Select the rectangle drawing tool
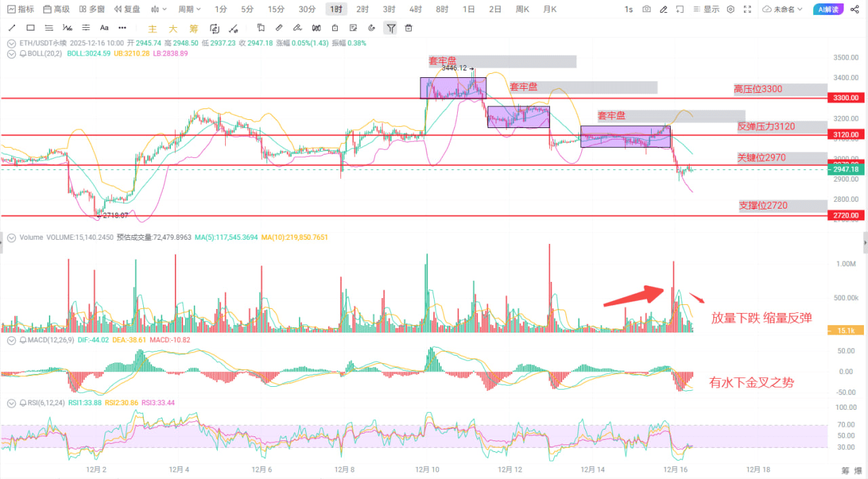 (x=30, y=28)
